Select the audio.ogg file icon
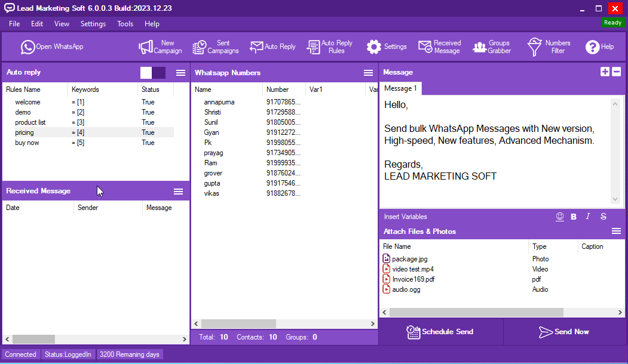 387,289
